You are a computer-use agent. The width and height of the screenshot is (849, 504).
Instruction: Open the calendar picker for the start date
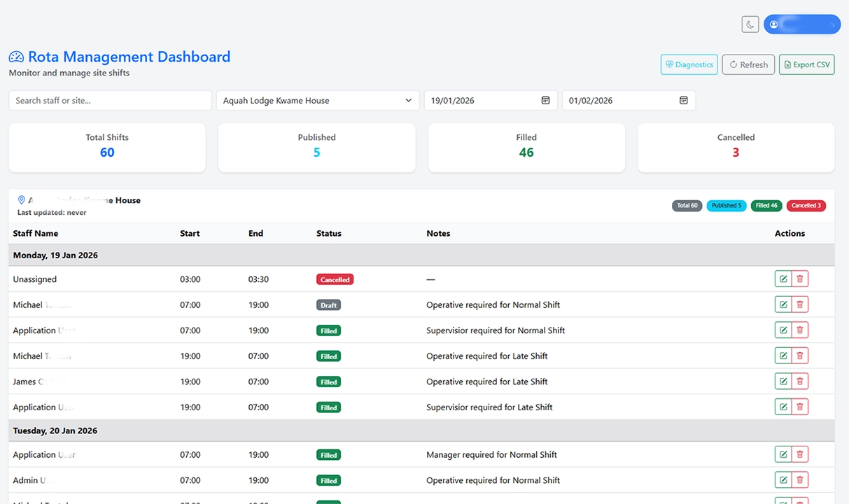pos(545,100)
